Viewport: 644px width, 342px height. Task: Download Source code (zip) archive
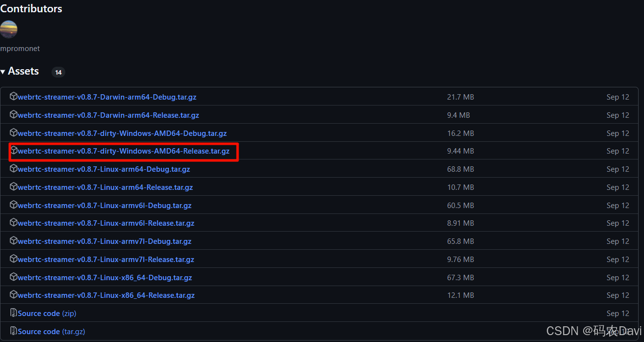pos(47,314)
